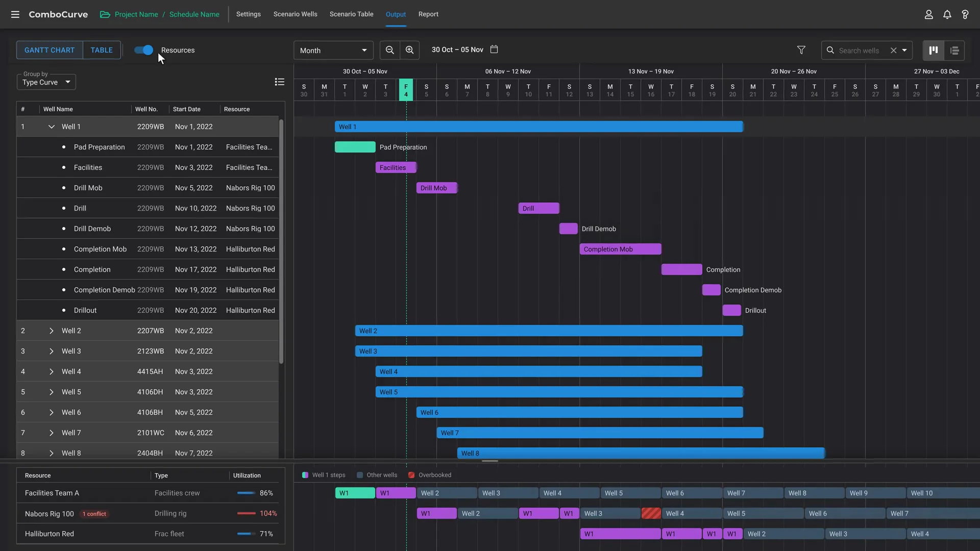Switch to the column layout view icon
The height and width of the screenshot is (551, 980).
coord(934,50)
